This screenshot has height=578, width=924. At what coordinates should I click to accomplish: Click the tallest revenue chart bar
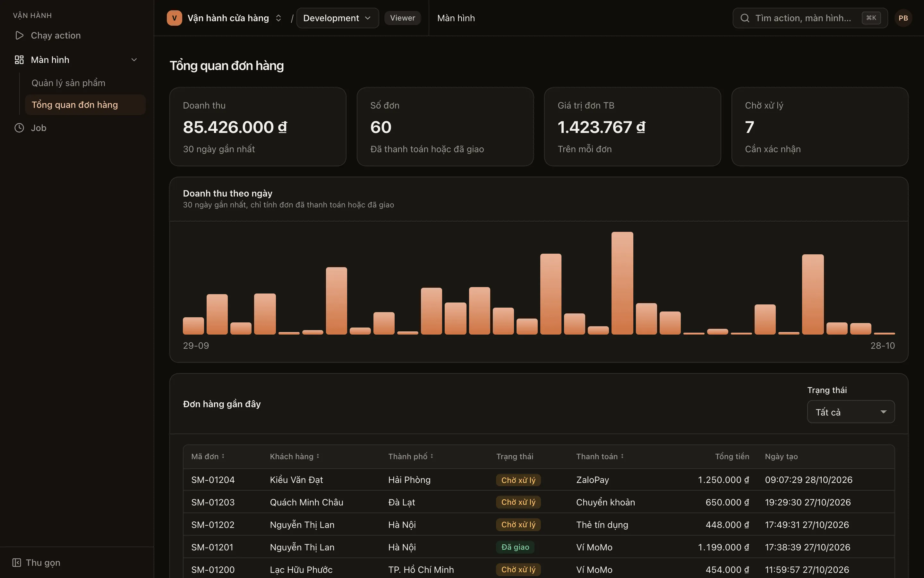622,283
